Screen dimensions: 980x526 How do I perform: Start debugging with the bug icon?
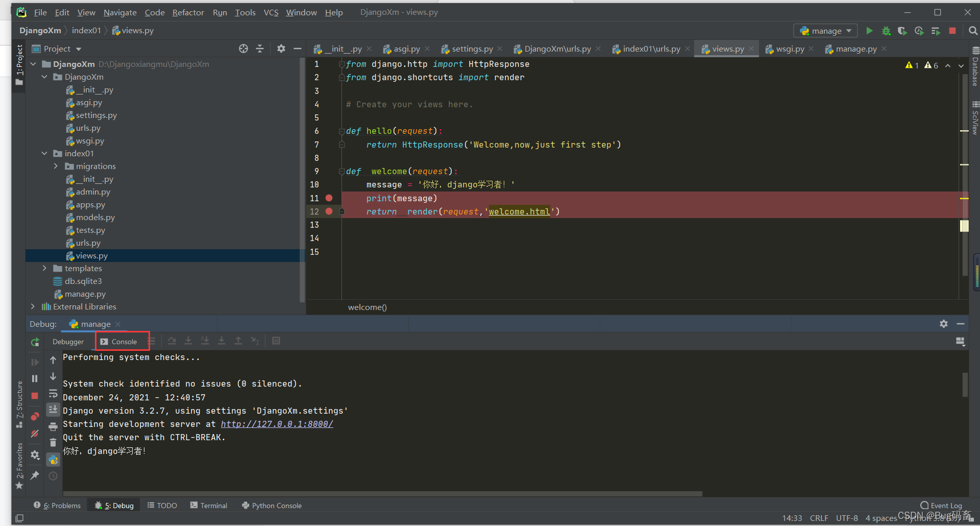click(886, 31)
